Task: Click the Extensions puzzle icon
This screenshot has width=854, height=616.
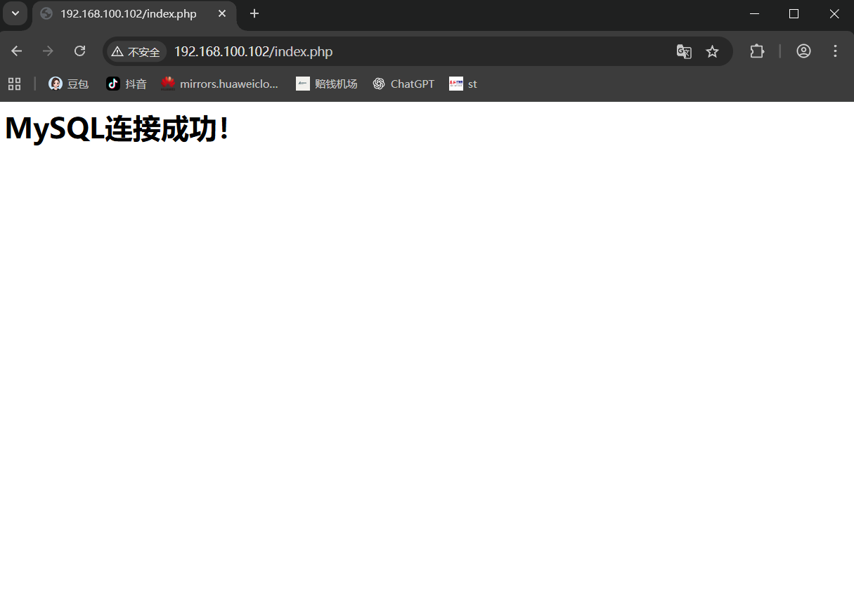Action: click(757, 51)
